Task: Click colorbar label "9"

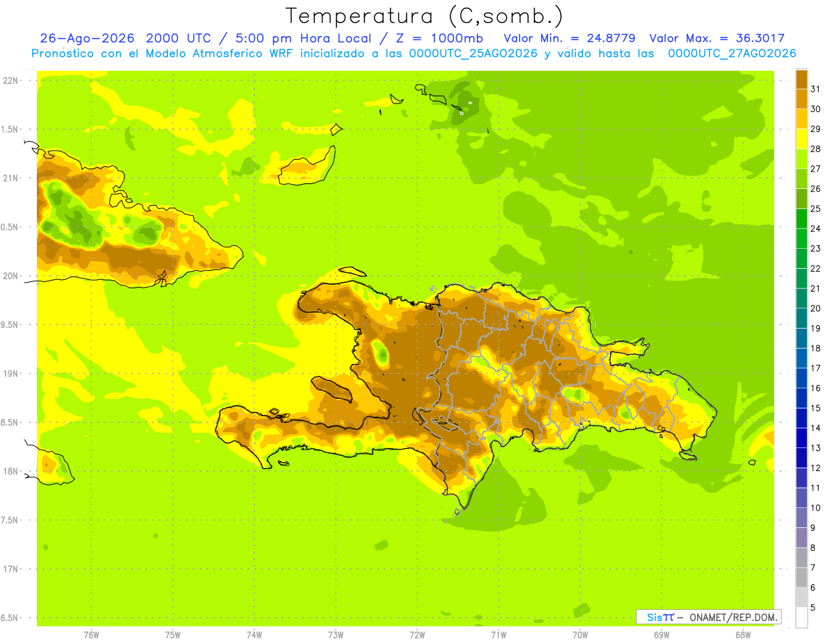Action: coord(812,528)
